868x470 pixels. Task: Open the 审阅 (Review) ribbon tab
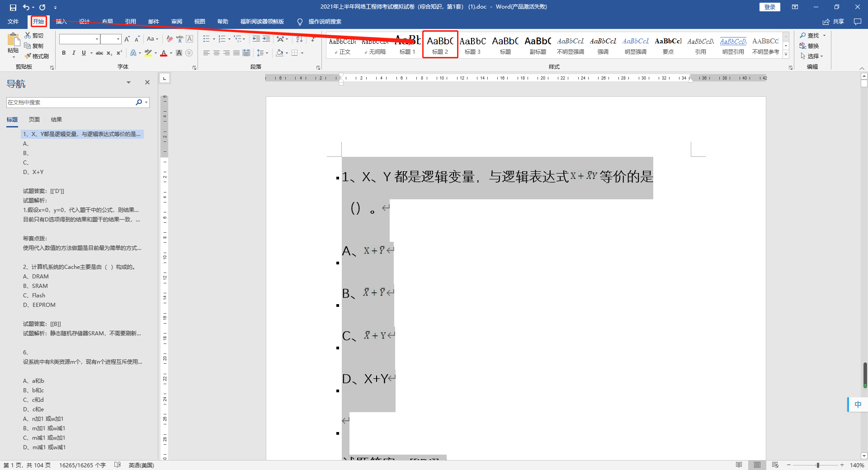click(x=176, y=22)
